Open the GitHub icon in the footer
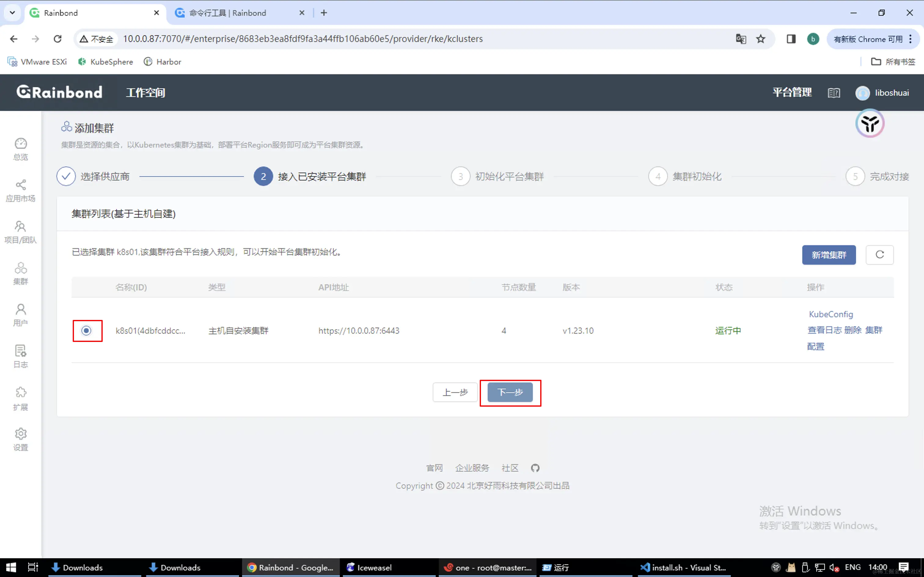 [x=534, y=468]
